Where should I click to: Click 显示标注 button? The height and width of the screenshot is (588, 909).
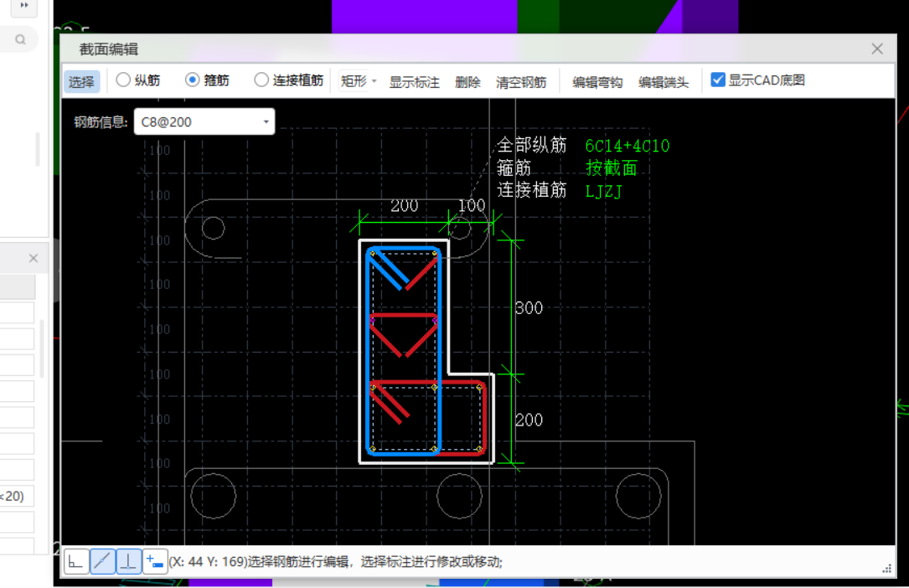pos(414,82)
